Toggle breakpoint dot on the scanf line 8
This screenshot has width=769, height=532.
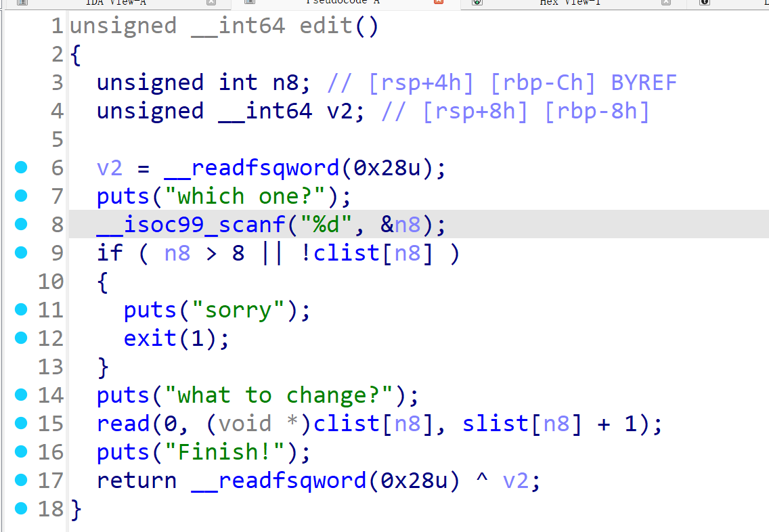coord(21,224)
